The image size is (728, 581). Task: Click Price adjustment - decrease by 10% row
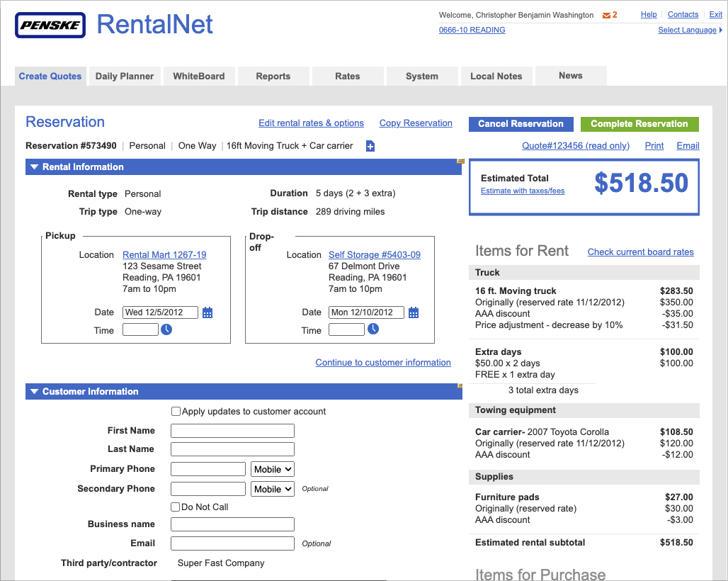pyautogui.click(x=584, y=325)
